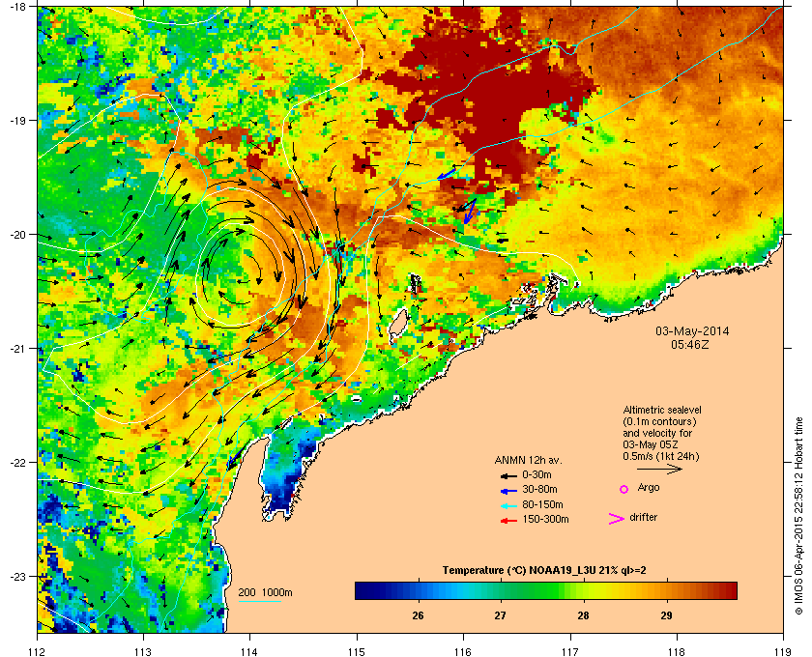Click the 115 longitude axis label
812x657 pixels.
coord(357,651)
